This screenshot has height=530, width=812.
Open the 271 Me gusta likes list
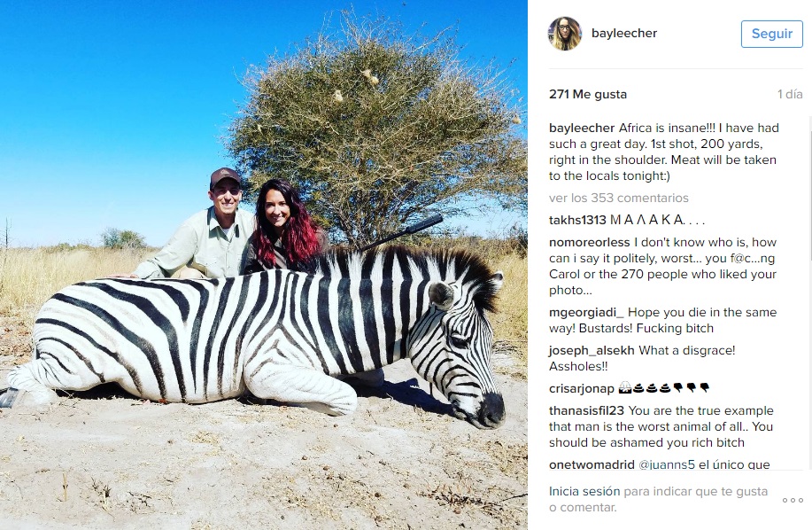tap(588, 94)
